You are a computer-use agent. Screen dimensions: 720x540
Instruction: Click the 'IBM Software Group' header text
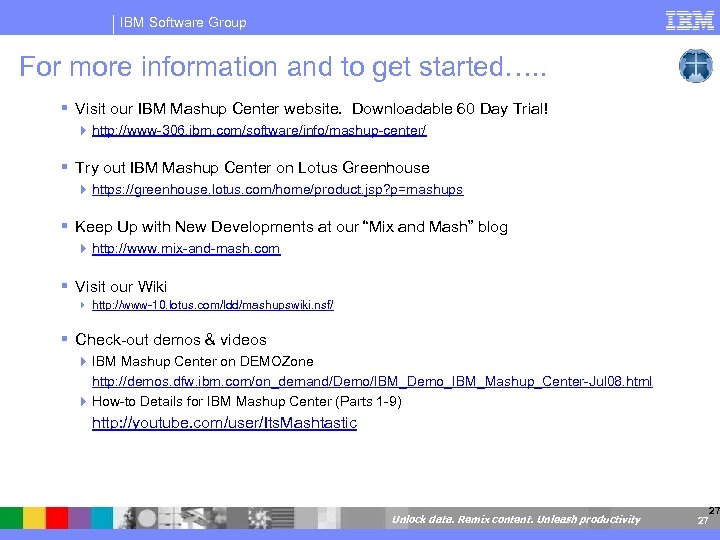coord(183,22)
